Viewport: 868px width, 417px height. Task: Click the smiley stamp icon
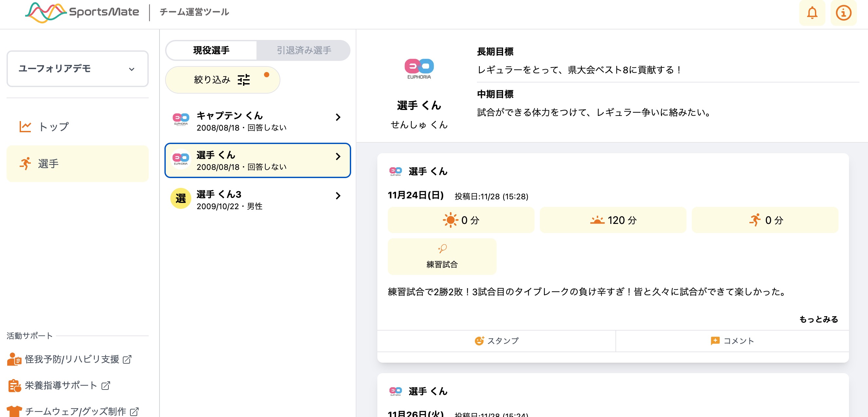point(479,341)
